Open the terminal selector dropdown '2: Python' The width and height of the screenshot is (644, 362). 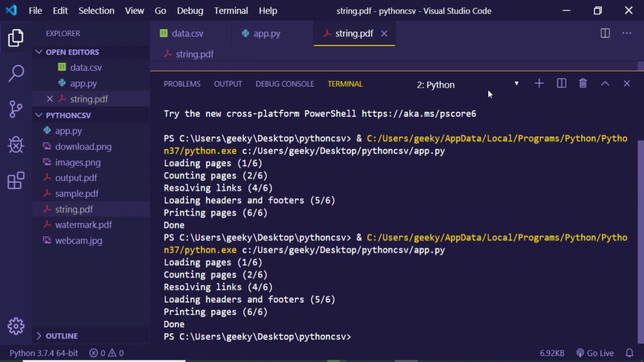(x=467, y=84)
